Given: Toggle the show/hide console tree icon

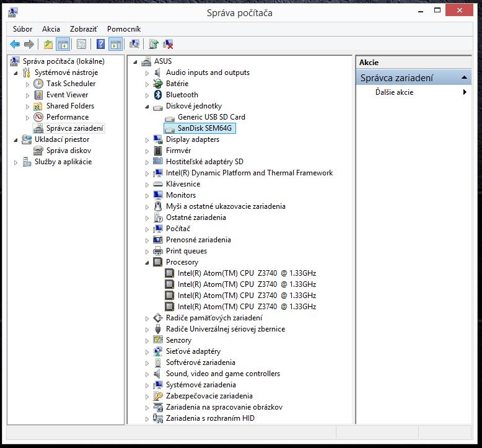Looking at the screenshot, I should pos(63,44).
